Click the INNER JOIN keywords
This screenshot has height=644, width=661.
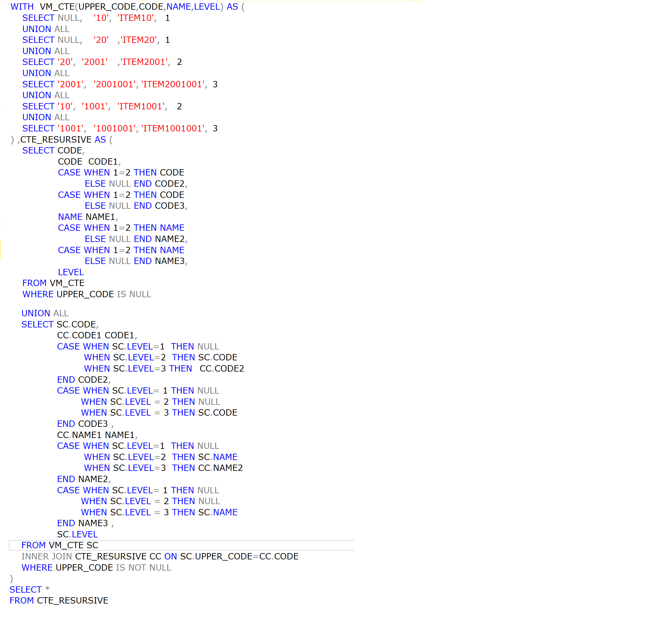pyautogui.click(x=46, y=556)
